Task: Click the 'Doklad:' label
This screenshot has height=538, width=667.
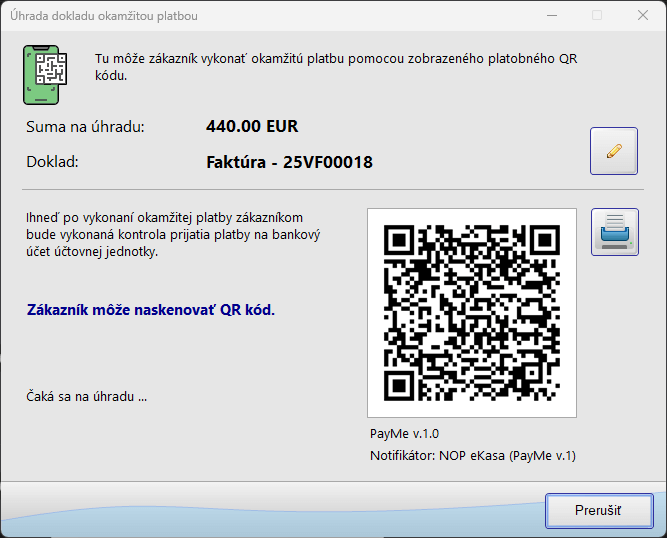Action: pos(52,162)
